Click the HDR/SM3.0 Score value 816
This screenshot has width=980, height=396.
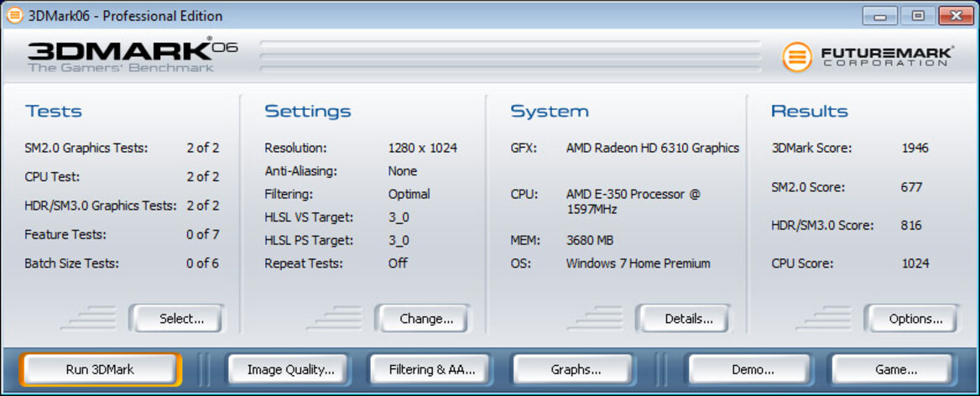coord(911,225)
